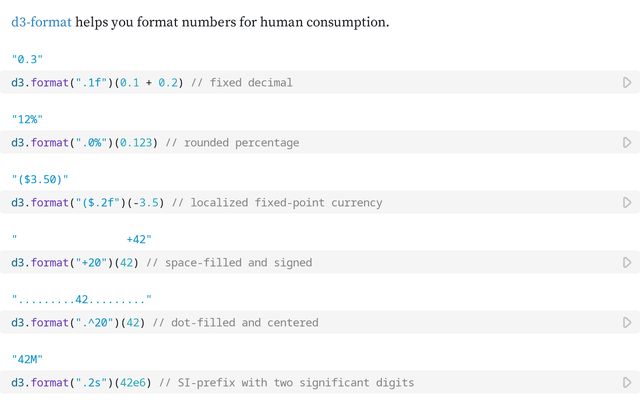The width and height of the screenshot is (640, 400).
Task: Click the "12%" output value
Action: coord(27,119)
